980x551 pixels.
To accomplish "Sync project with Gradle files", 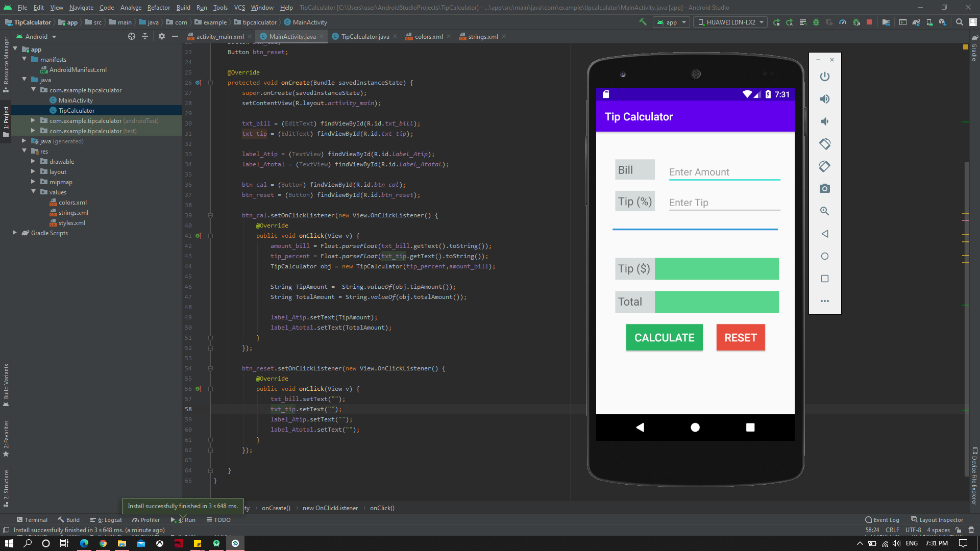I will pyautogui.click(x=916, y=22).
